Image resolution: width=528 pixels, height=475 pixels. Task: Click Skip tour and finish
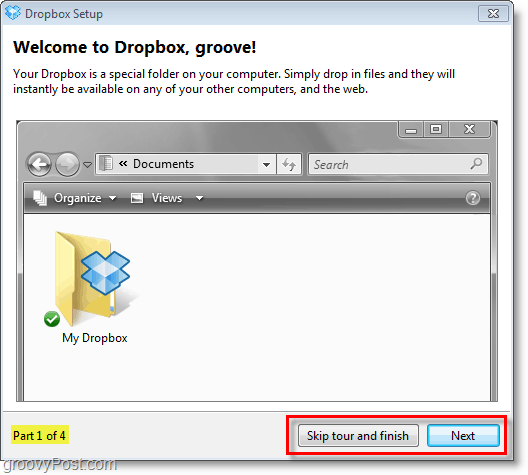point(358,436)
